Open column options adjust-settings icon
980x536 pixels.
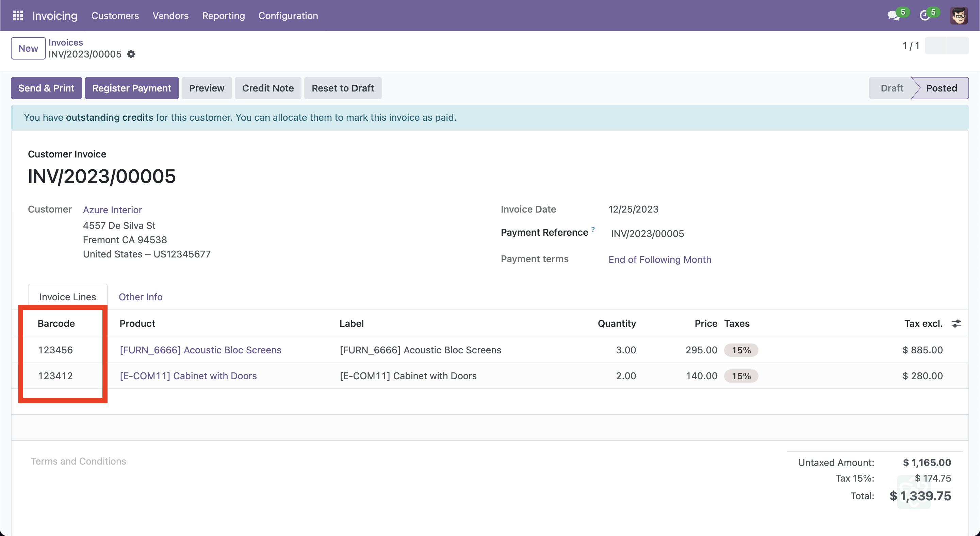(956, 323)
